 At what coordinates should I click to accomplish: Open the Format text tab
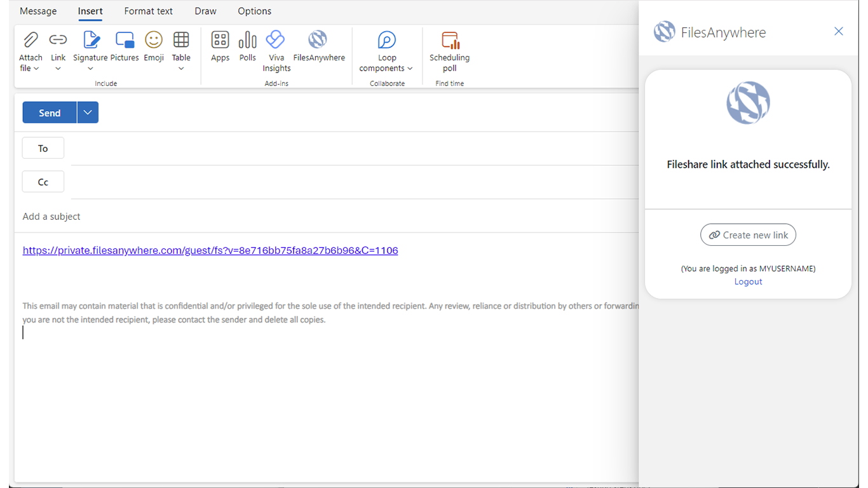coord(149,11)
